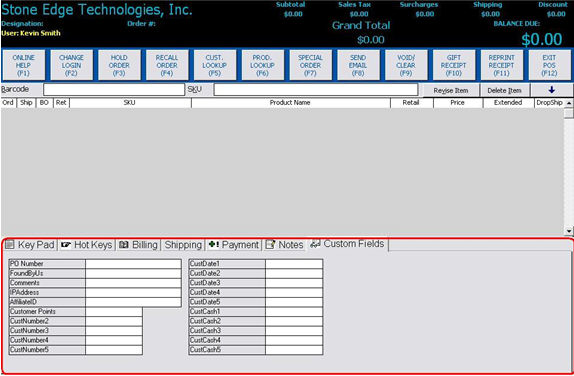Screen dimensions: 574x376
Task: Click Send Email (F8) button
Action: click(x=358, y=65)
